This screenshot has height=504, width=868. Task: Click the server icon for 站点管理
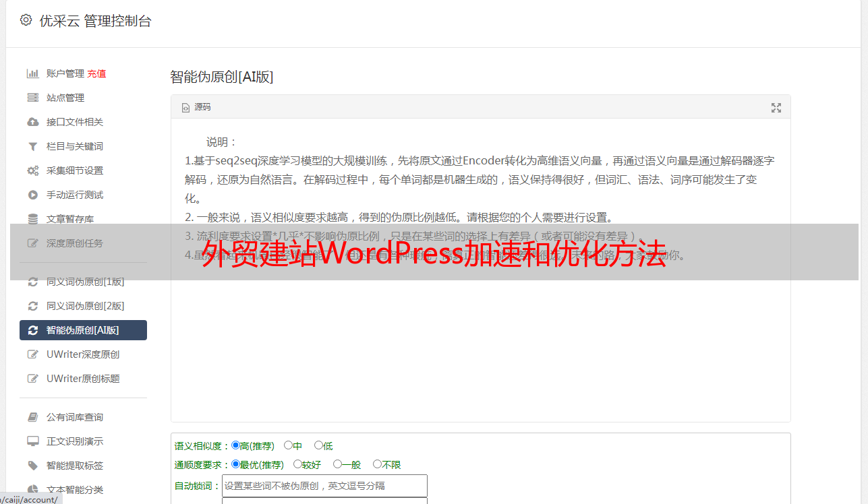(x=32, y=98)
